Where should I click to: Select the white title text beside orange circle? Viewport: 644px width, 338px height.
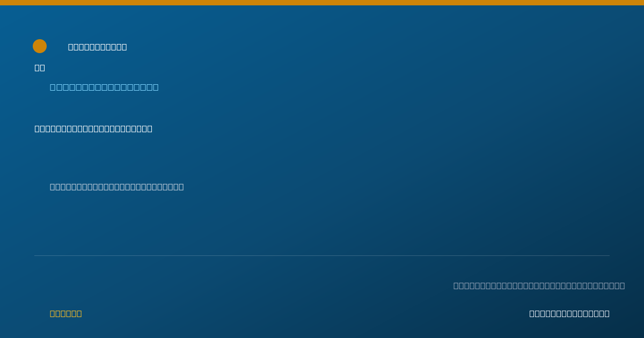(x=98, y=47)
